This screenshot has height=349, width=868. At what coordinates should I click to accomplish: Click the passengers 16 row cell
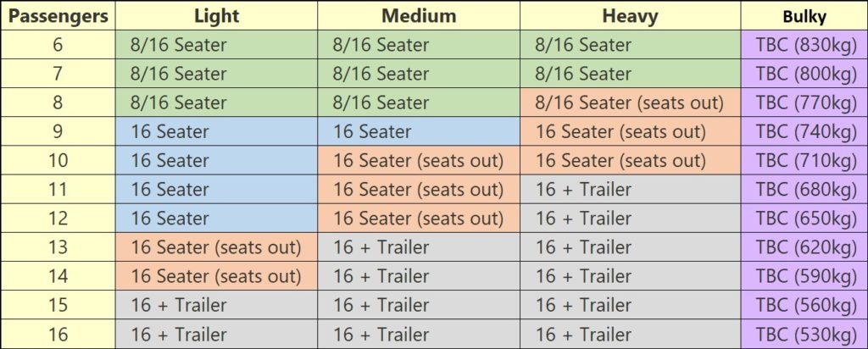(58, 334)
